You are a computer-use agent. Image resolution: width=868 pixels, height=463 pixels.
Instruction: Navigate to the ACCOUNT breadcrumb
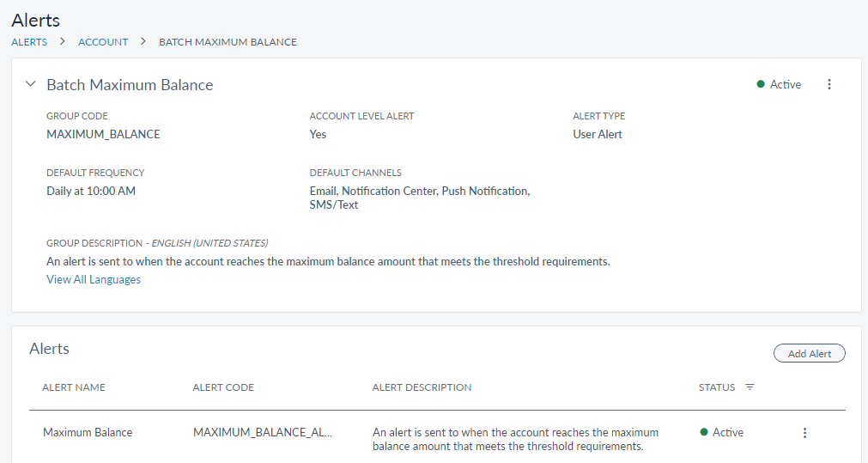[x=103, y=41]
